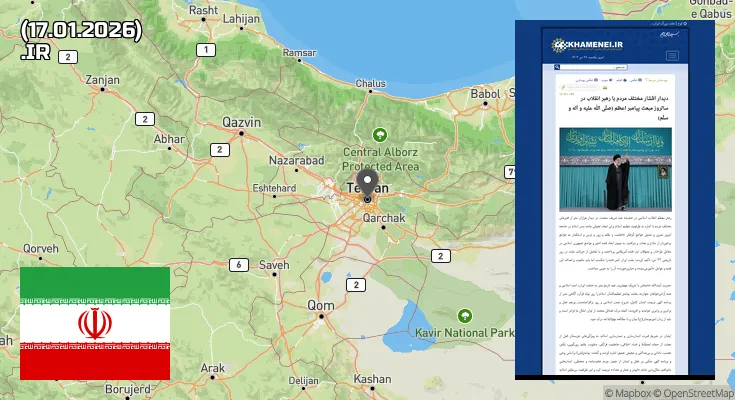
Task: Click the date label 17.01.2026
Action: [x=80, y=30]
